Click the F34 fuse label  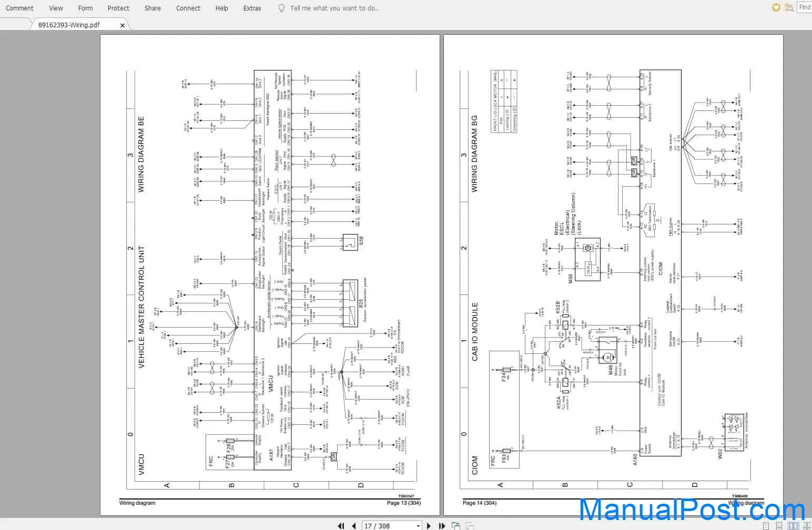pyautogui.click(x=503, y=376)
